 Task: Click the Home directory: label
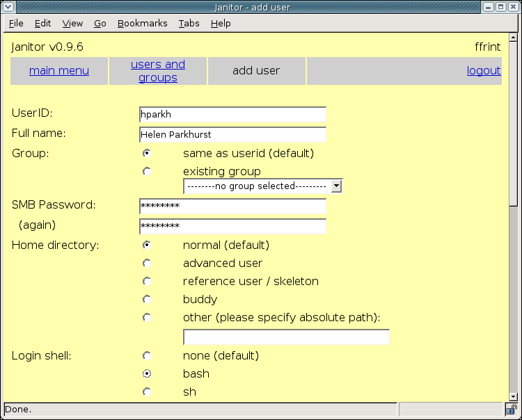(x=55, y=245)
